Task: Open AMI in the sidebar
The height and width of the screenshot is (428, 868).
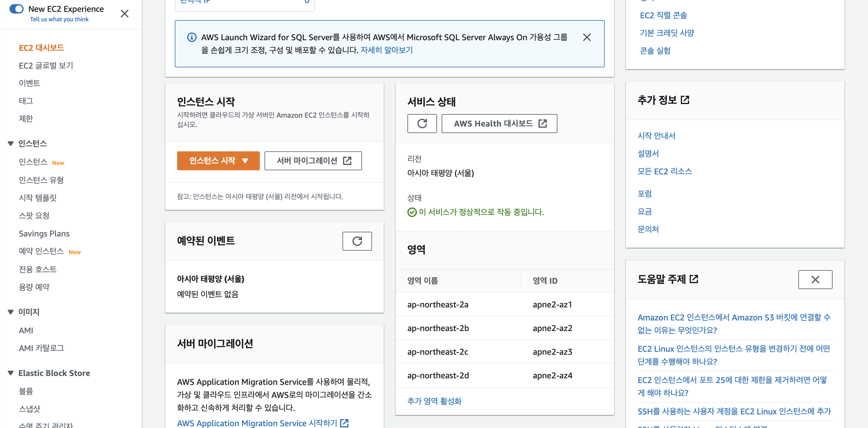Action: [26, 330]
